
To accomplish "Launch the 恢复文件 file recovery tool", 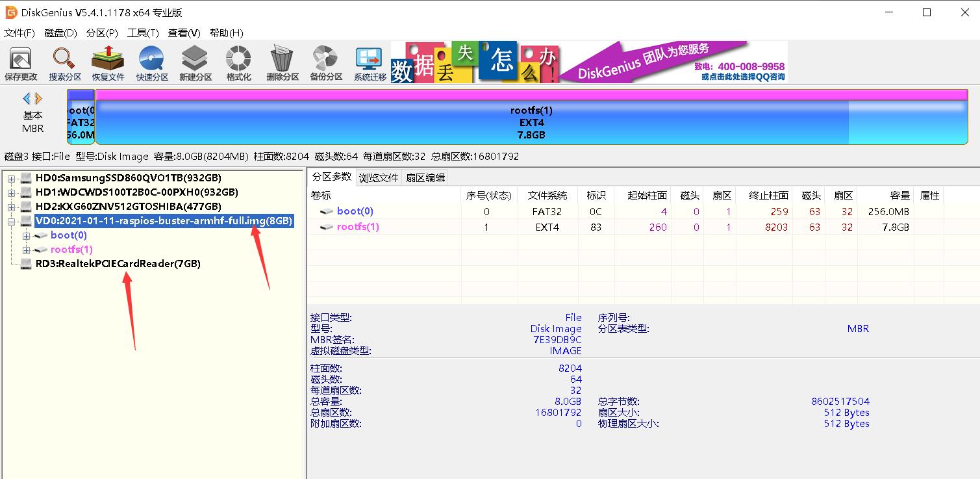I will tap(108, 64).
